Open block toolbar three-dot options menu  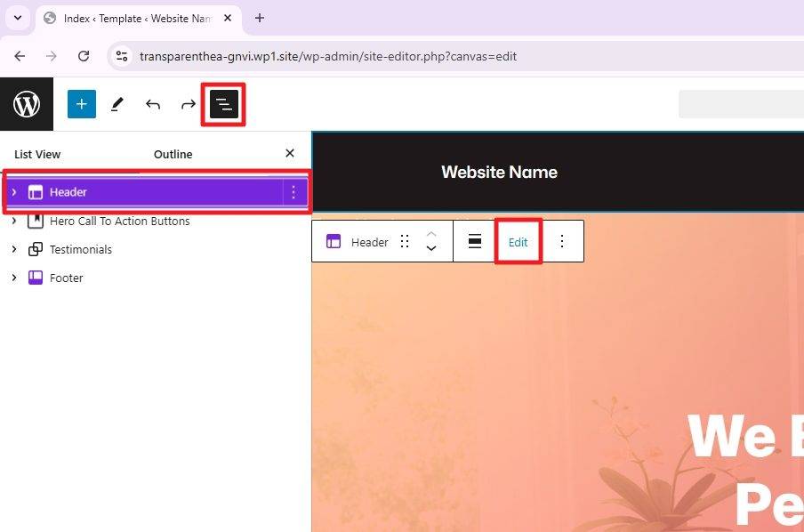[x=561, y=241]
